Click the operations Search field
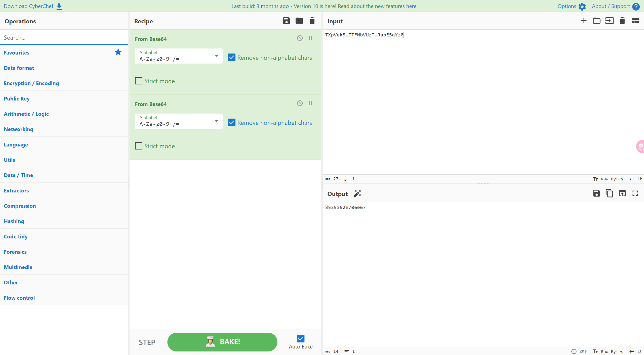644x355 pixels. coord(64,37)
